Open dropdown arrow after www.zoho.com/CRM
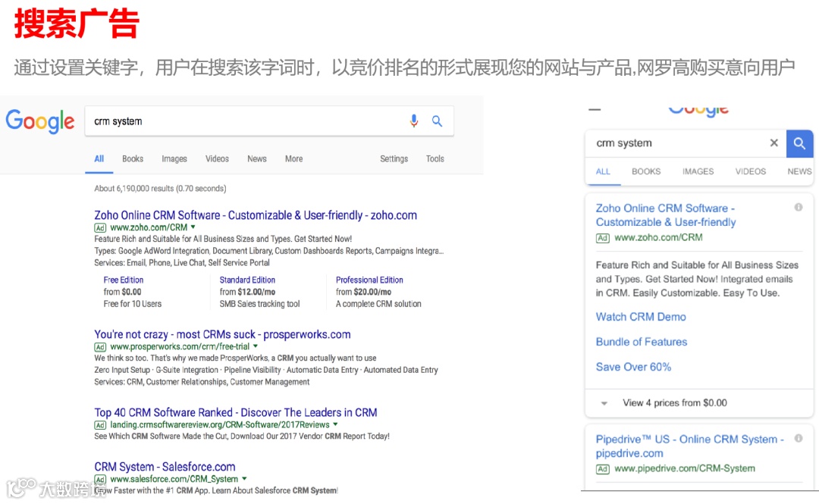This screenshot has height=504, width=819. (193, 227)
